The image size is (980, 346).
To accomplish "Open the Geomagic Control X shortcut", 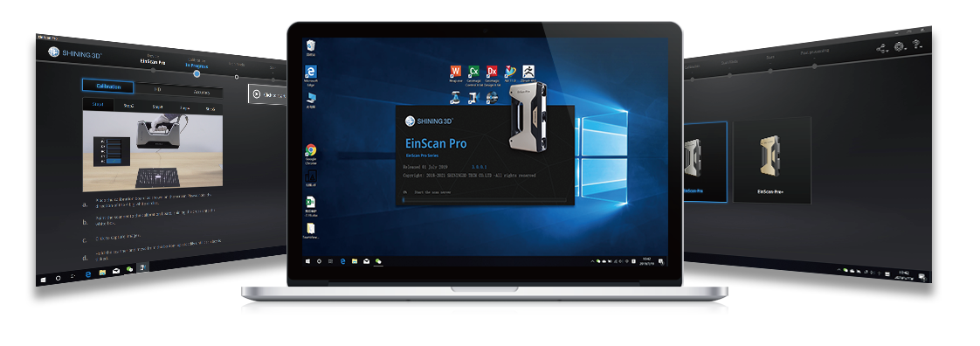I will [x=473, y=73].
